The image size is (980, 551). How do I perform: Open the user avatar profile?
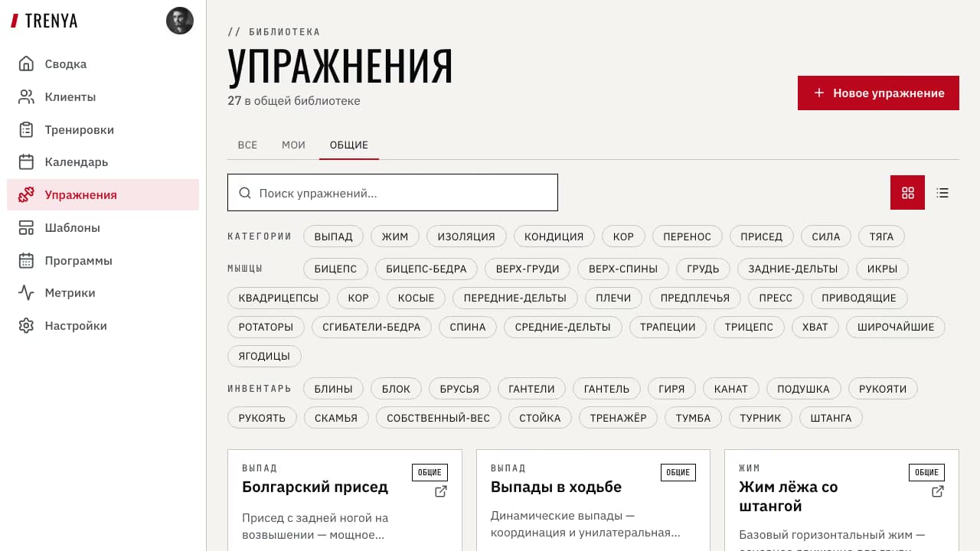[x=180, y=21]
